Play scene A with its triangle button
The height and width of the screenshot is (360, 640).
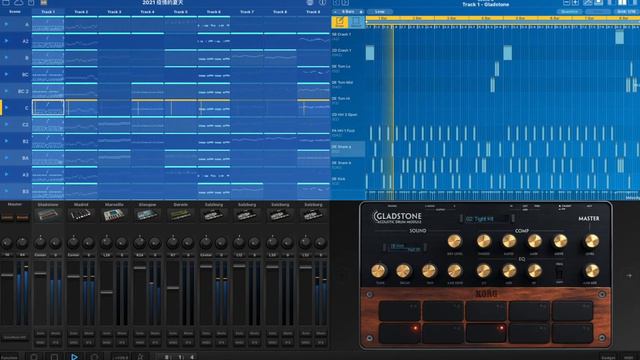click(6, 24)
